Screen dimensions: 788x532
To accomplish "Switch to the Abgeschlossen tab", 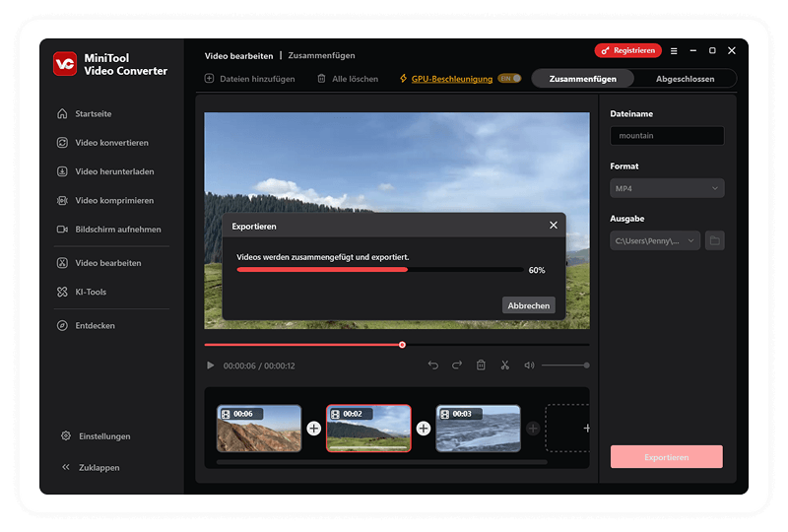I will coord(685,79).
